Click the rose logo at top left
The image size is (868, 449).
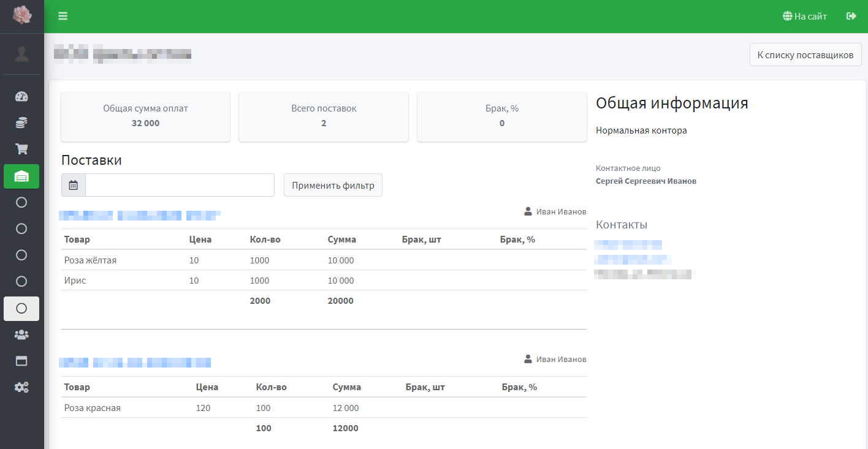click(22, 15)
